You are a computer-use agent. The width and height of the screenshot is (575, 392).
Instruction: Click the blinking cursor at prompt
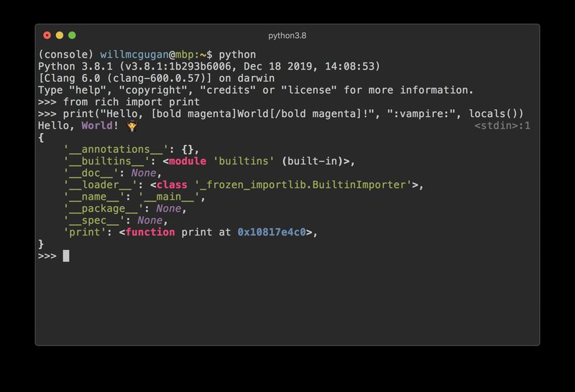point(66,256)
